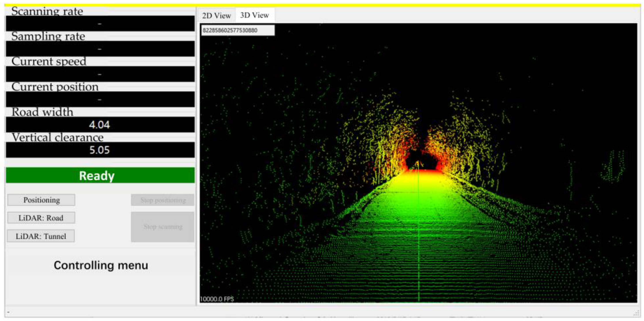This screenshot has height=321, width=644.
Task: Click the green Ready status bar
Action: pyautogui.click(x=100, y=175)
